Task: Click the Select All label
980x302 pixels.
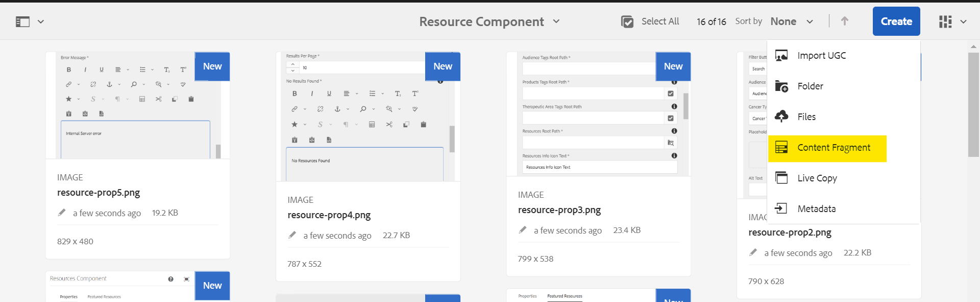Action: point(660,21)
